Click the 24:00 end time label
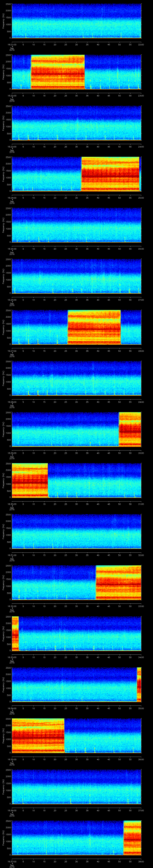 coord(141,147)
